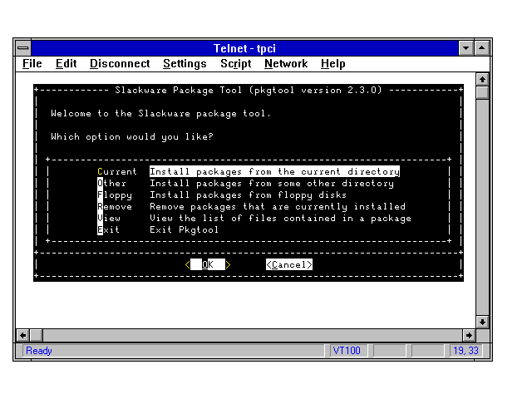This screenshot has height=399, width=532.
Task: Select the Other directory install option
Action: point(111,184)
